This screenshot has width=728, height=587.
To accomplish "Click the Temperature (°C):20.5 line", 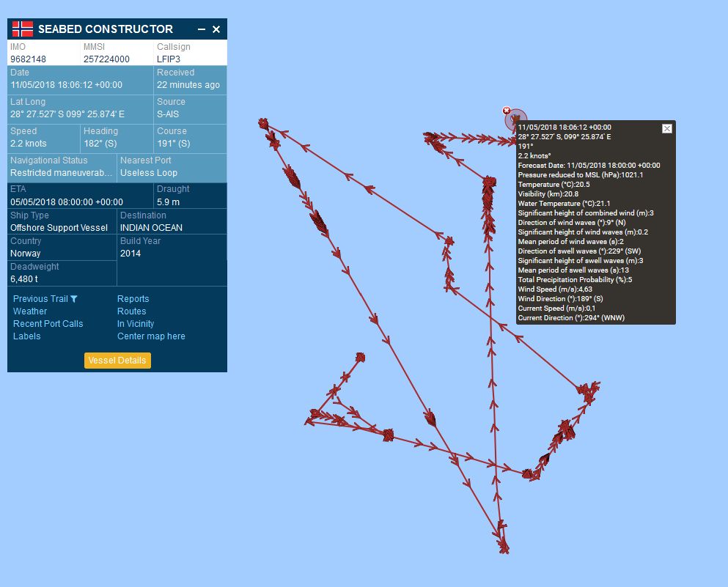I will (x=554, y=184).
